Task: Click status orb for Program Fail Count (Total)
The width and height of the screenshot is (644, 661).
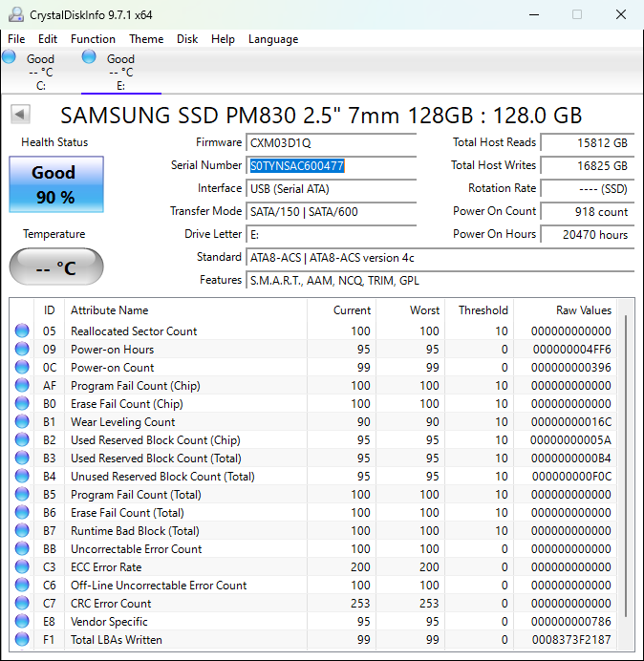Action: click(22, 494)
